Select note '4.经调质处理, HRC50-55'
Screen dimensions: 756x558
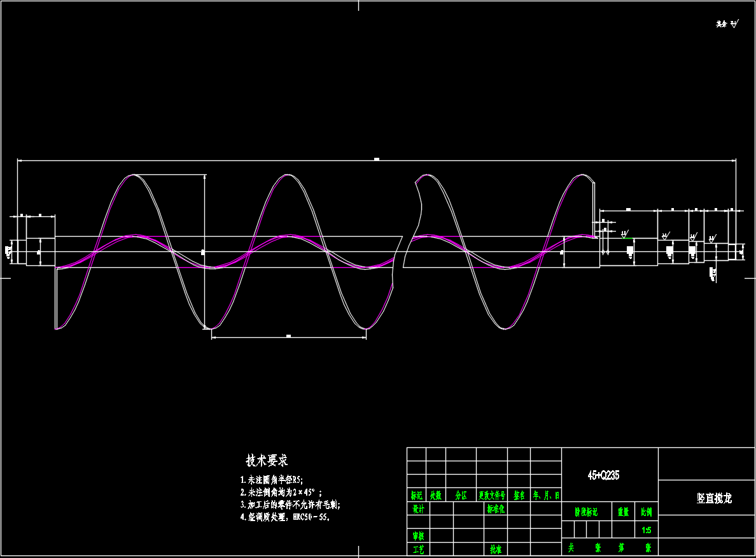tap(285, 517)
